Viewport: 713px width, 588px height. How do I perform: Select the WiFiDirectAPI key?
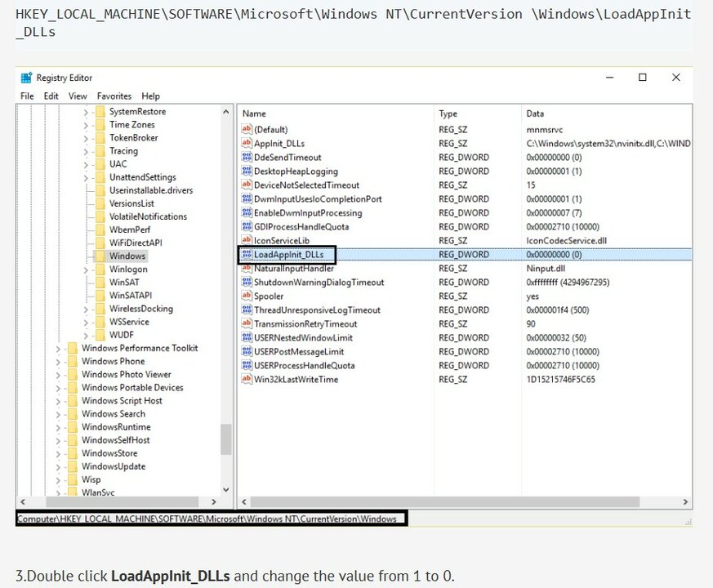pyautogui.click(x=136, y=243)
